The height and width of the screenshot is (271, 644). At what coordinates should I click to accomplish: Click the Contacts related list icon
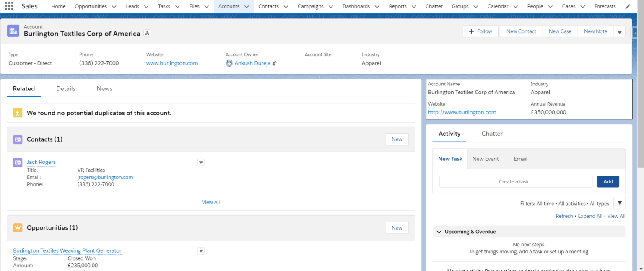tap(18, 139)
